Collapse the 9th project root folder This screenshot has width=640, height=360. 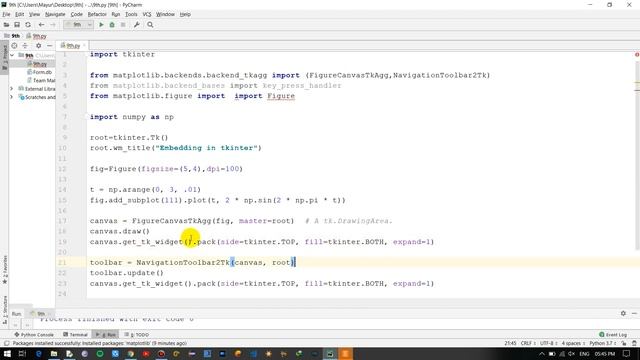[x=12, y=55]
